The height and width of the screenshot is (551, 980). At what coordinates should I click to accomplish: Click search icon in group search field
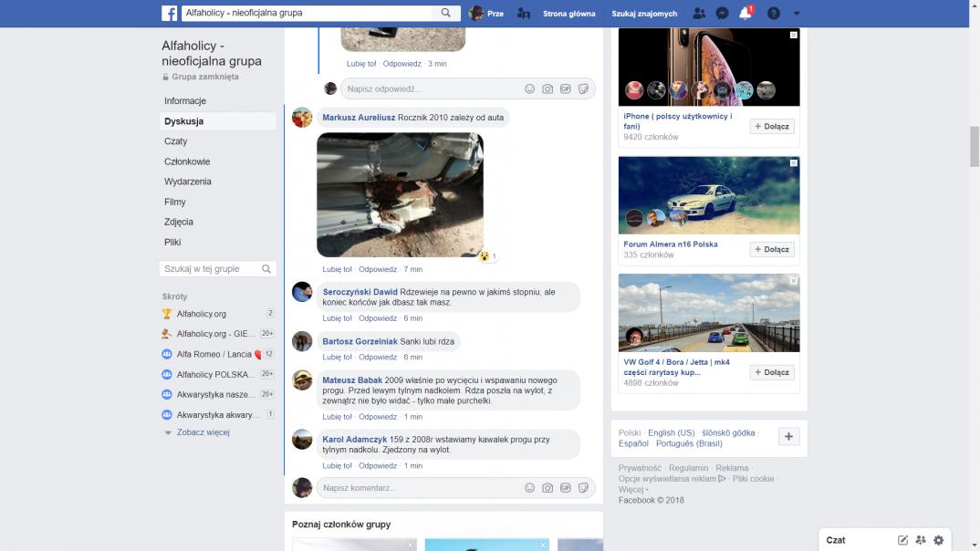pyautogui.click(x=266, y=268)
